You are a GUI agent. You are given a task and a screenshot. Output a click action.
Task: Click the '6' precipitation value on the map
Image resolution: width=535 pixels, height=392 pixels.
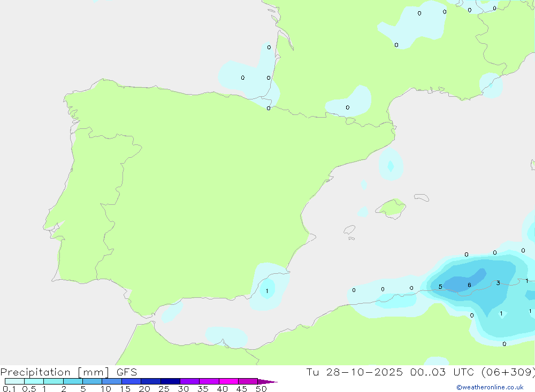tap(470, 285)
